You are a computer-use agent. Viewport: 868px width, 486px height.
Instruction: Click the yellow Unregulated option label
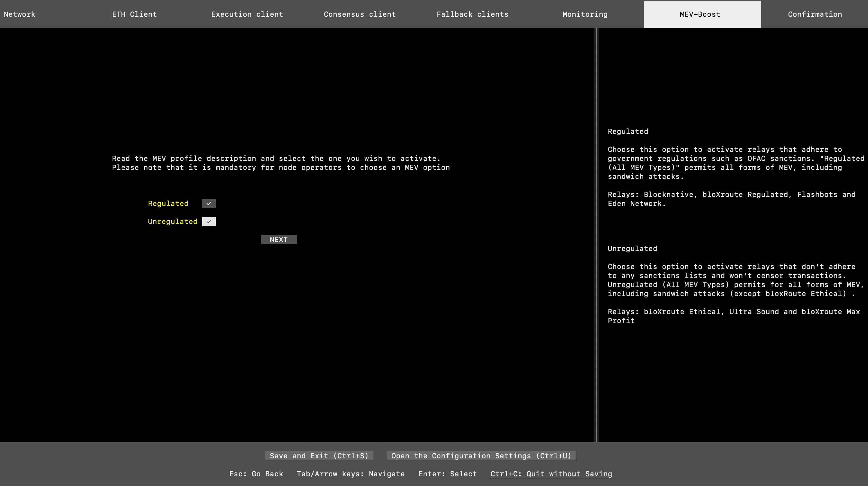click(172, 222)
